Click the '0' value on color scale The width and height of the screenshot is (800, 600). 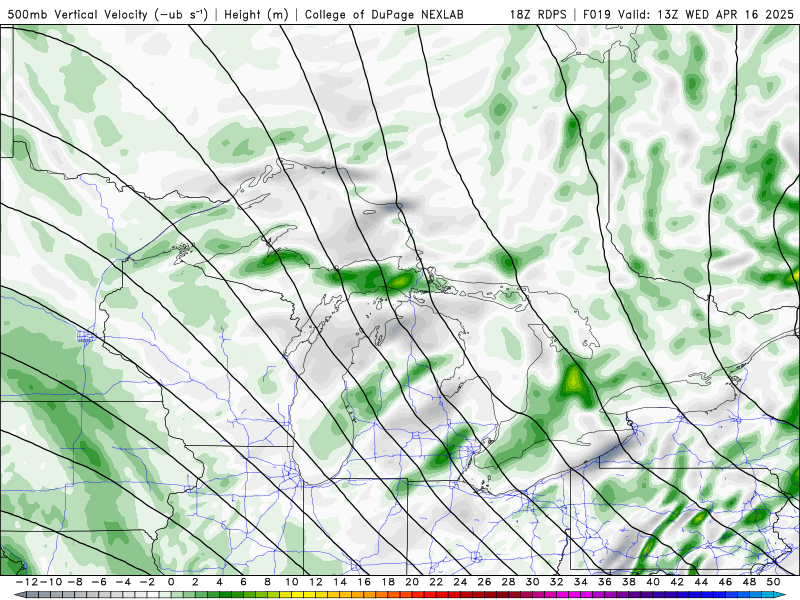[171, 582]
